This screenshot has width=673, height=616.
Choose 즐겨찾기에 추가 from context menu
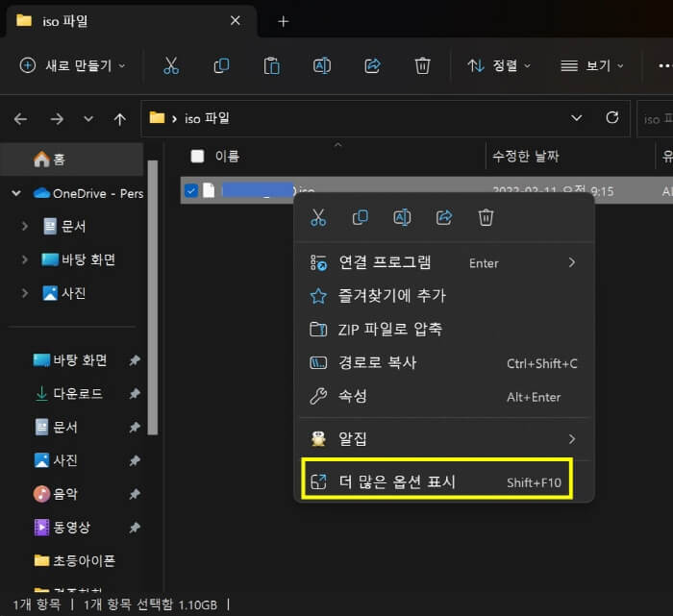tap(443, 296)
